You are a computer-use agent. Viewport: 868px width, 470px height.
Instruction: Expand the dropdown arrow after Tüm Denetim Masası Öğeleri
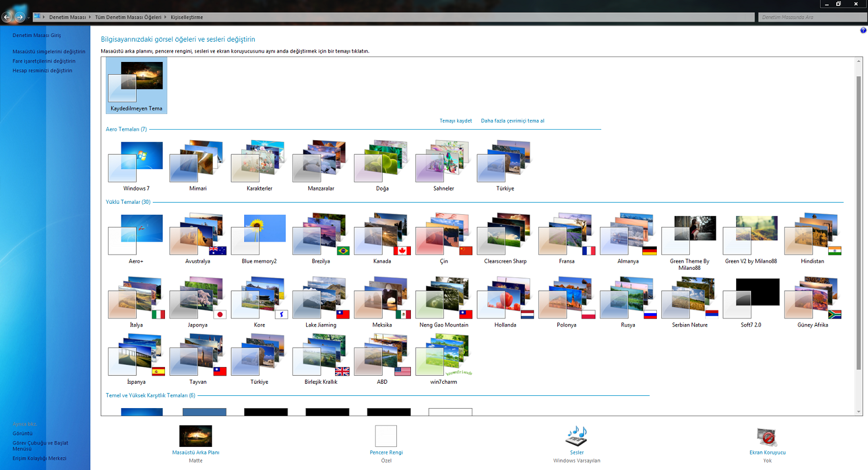pos(167,17)
